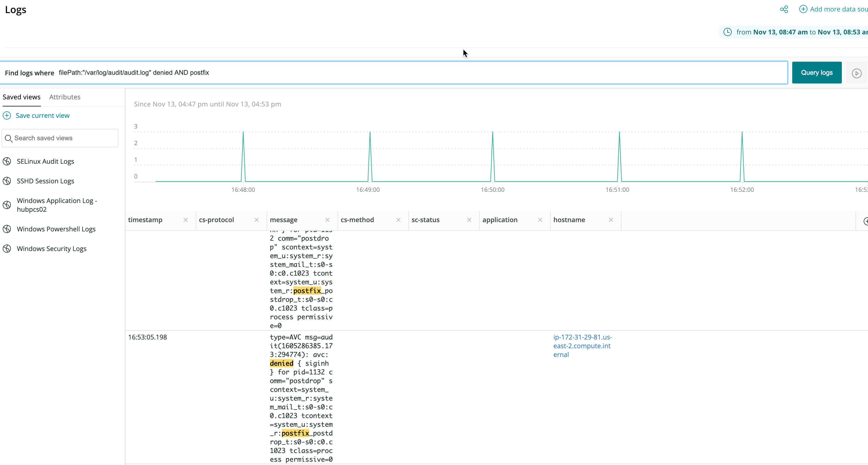The height and width of the screenshot is (465, 868).
Task: Click the chart spike near 16:52:00
Action: click(x=742, y=156)
